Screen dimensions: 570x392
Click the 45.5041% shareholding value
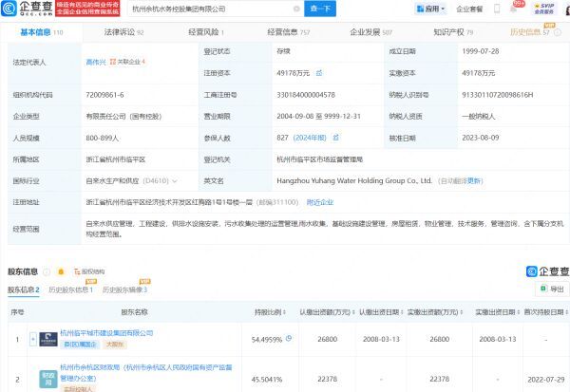[266, 380]
